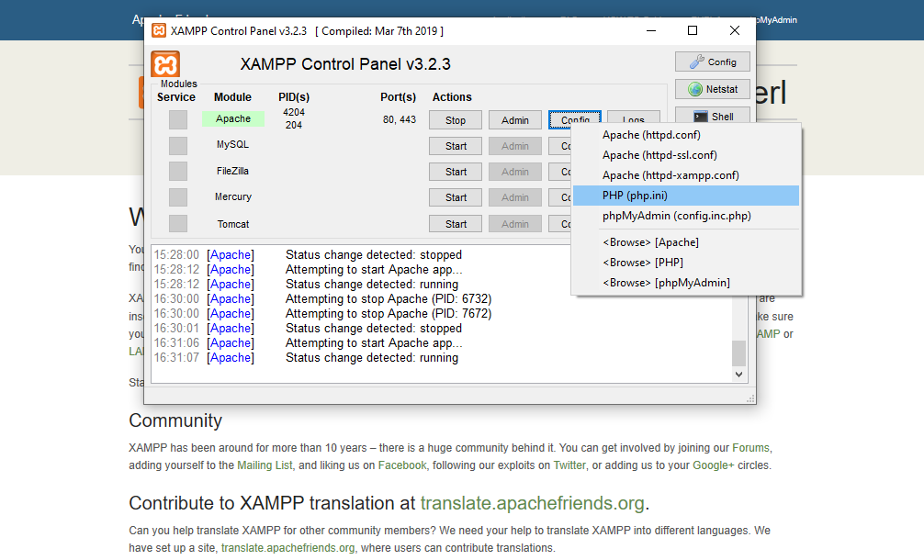Click the window resize grip corner

tap(750, 398)
